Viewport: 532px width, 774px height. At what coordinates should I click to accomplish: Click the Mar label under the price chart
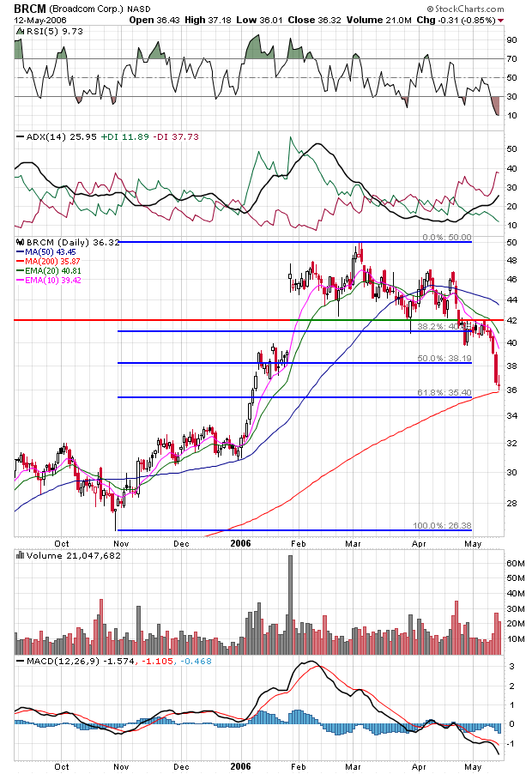click(x=353, y=543)
